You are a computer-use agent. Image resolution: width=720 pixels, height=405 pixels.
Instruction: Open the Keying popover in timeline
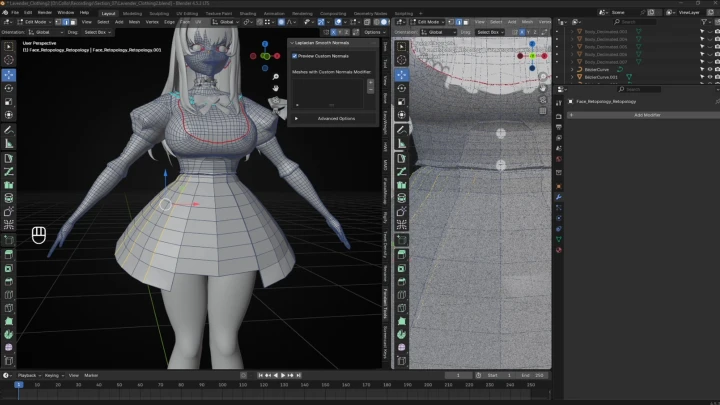click(x=54, y=375)
